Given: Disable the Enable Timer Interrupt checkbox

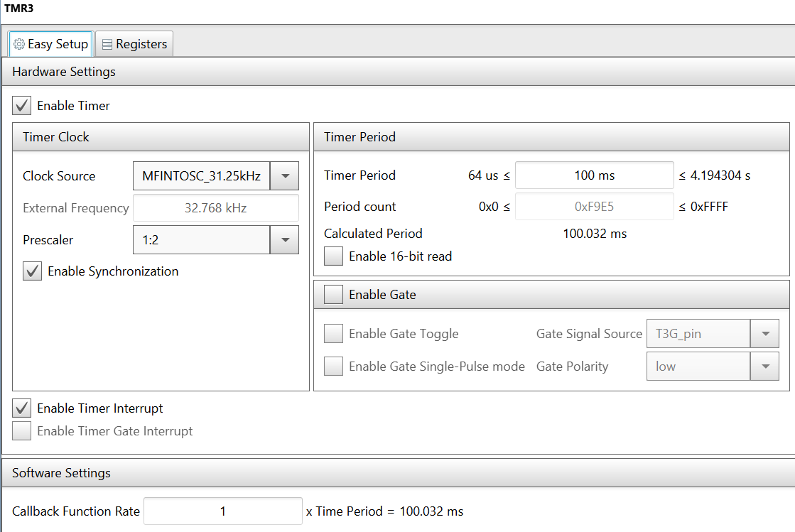Looking at the screenshot, I should 22,408.
